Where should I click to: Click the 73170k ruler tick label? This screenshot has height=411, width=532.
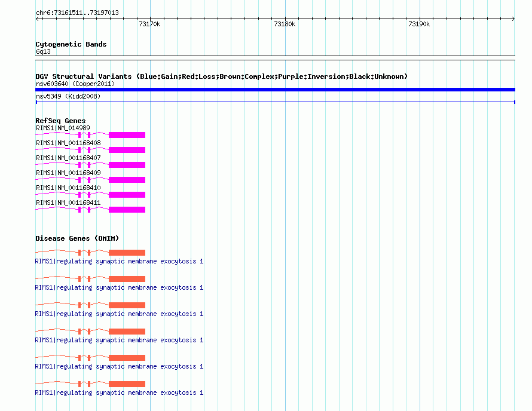pyautogui.click(x=149, y=24)
